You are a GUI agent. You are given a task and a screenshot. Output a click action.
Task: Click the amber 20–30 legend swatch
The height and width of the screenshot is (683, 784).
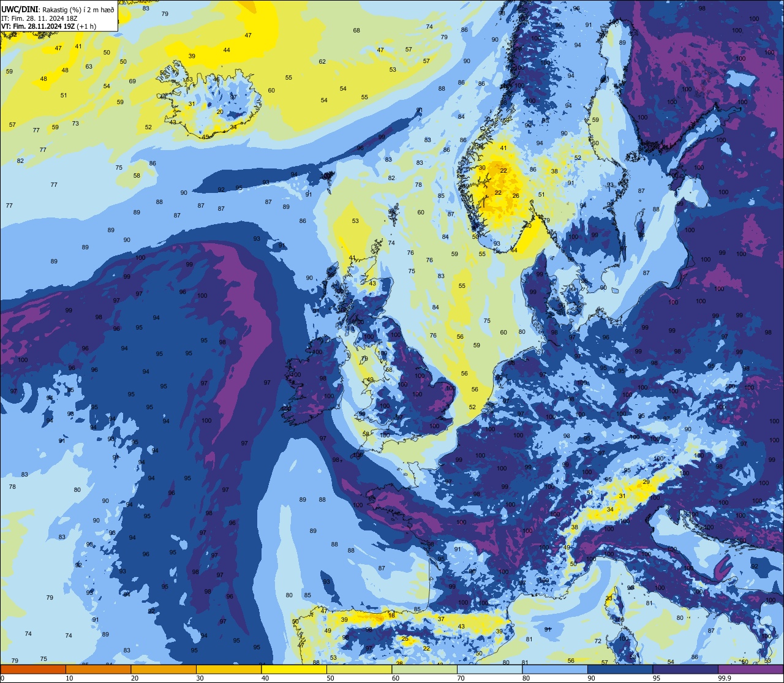tap(164, 669)
